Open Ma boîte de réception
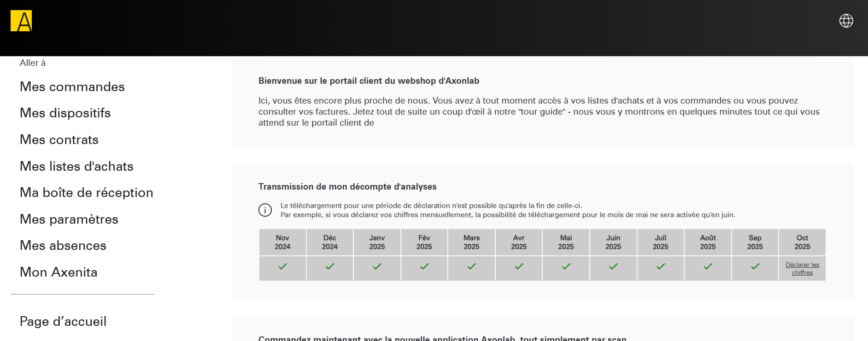Image resolution: width=868 pixels, height=341 pixels. 87,192
